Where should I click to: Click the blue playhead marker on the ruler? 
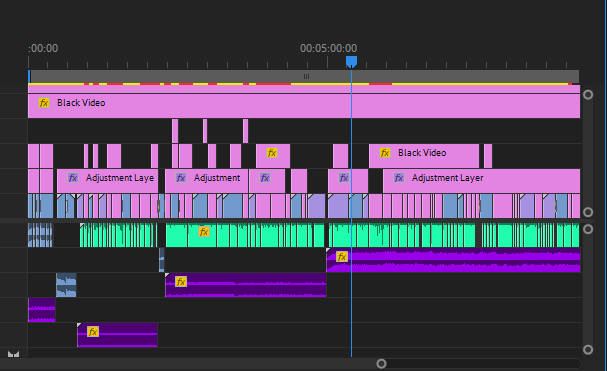[x=351, y=62]
